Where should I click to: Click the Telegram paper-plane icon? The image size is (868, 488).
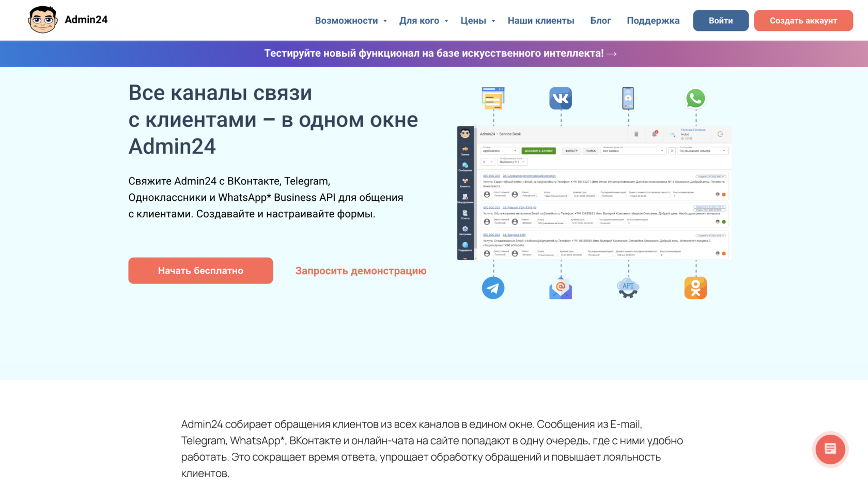[x=493, y=288]
